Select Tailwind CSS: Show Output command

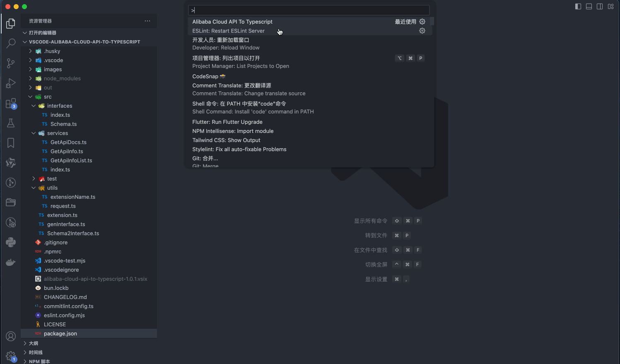(x=309, y=140)
